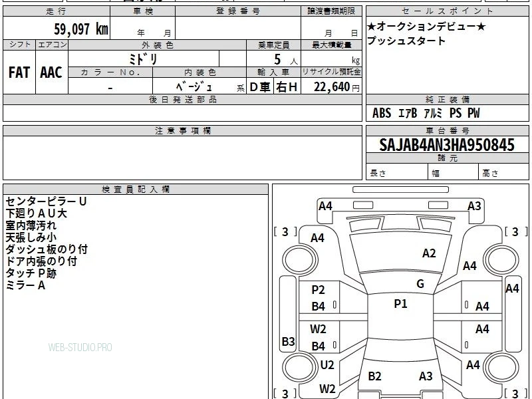532x399 pixels.
Task: Click the 走行 header
Action: [57, 11]
